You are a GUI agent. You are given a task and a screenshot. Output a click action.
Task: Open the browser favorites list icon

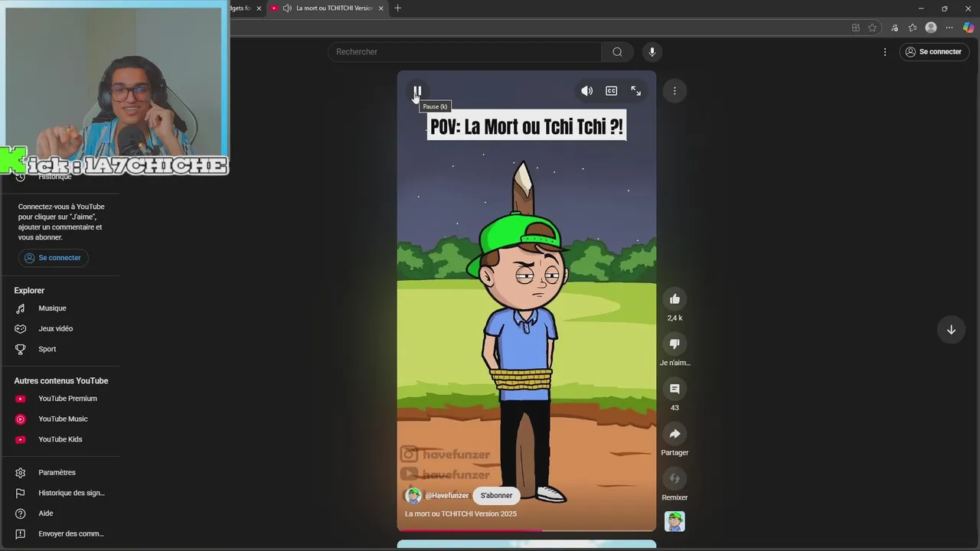click(x=913, y=28)
